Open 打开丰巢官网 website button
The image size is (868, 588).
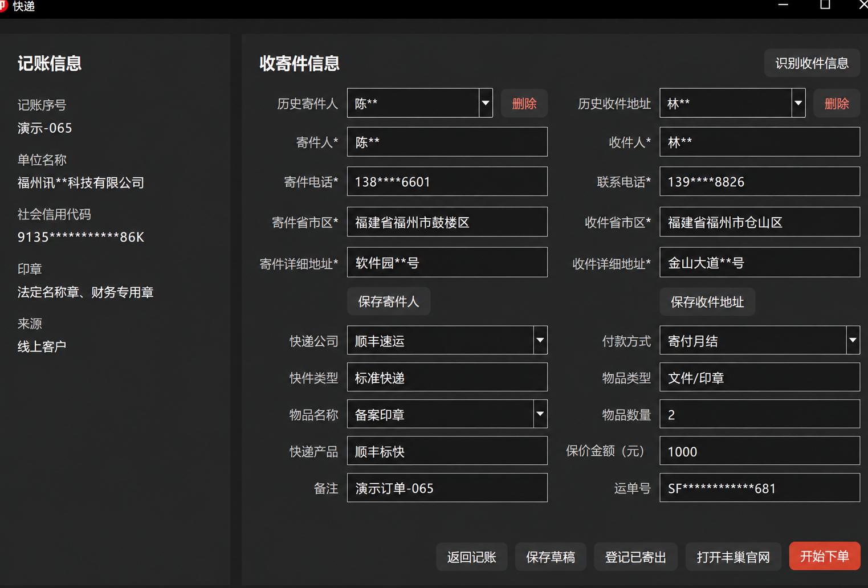(x=733, y=557)
